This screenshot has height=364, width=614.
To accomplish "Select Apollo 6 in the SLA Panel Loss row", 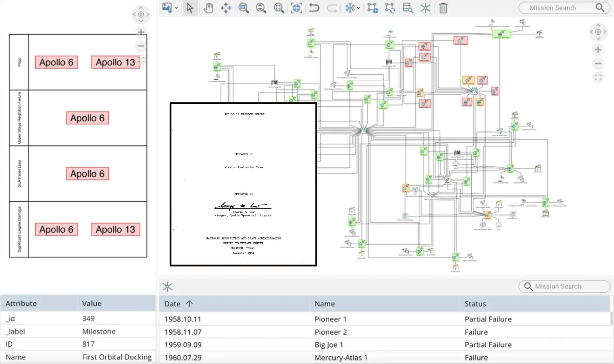I will tap(87, 174).
